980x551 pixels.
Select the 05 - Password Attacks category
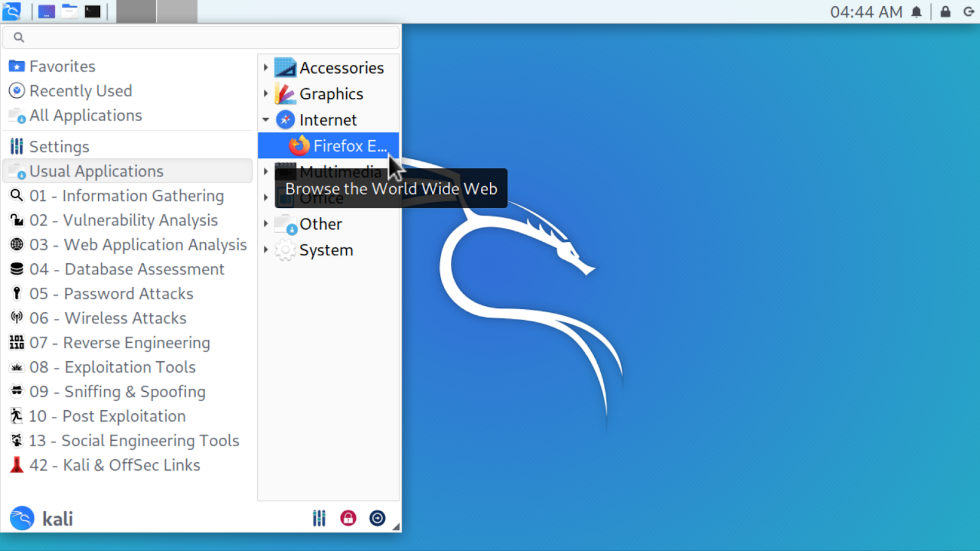tap(111, 293)
